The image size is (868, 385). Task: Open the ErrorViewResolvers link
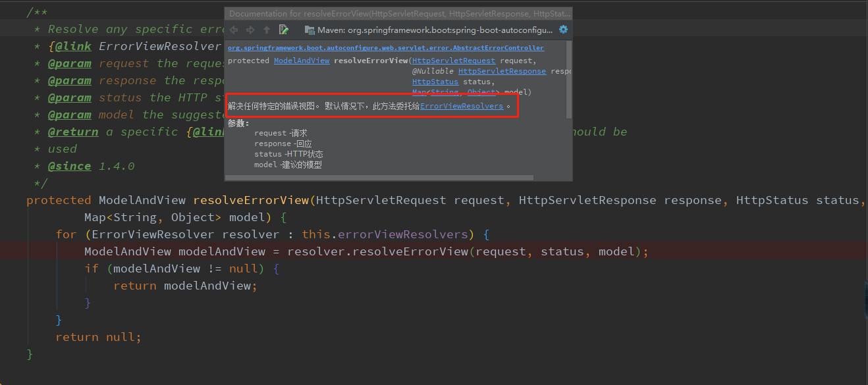pyautogui.click(x=462, y=106)
